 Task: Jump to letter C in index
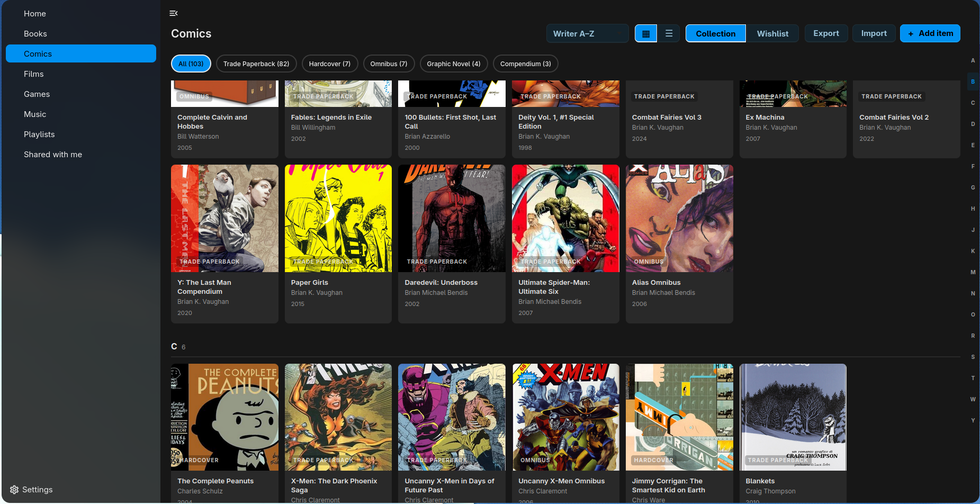pyautogui.click(x=973, y=103)
